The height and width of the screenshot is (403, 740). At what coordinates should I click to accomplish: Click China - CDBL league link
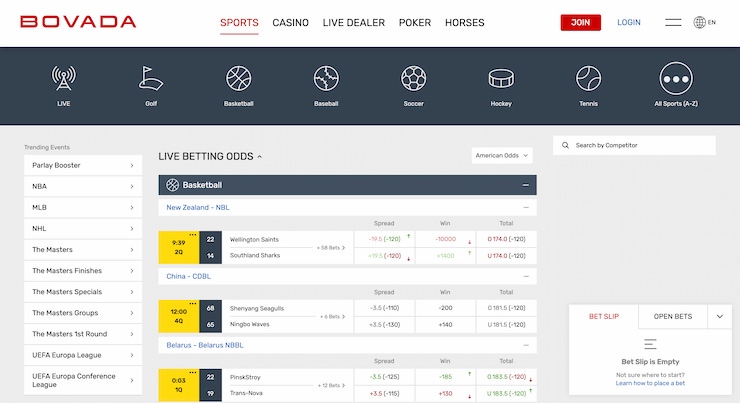pos(188,276)
